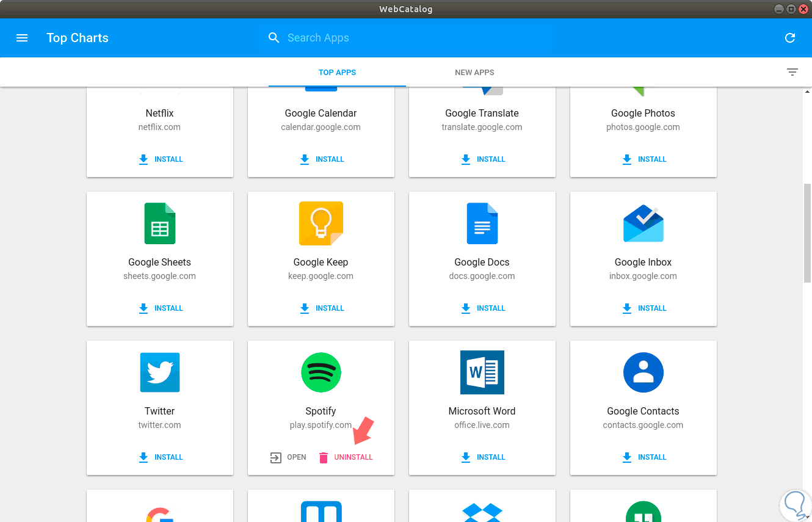Click the Microsoft Word icon

482,372
